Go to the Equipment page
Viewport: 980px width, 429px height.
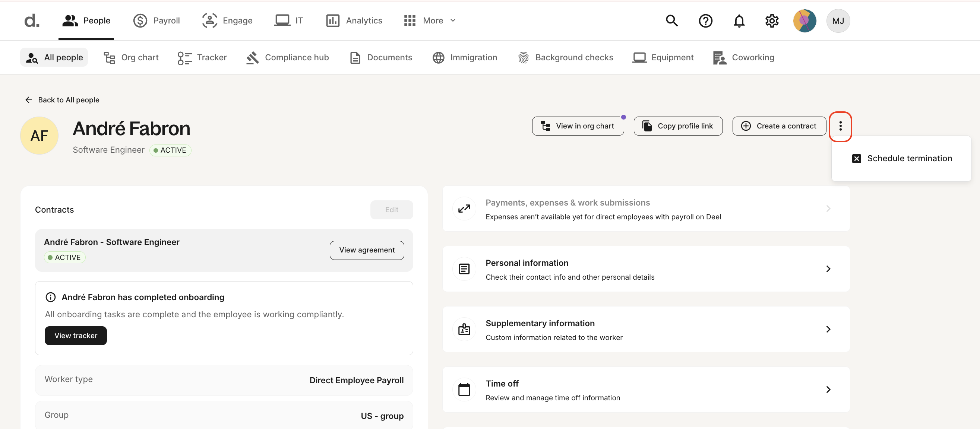coord(663,57)
